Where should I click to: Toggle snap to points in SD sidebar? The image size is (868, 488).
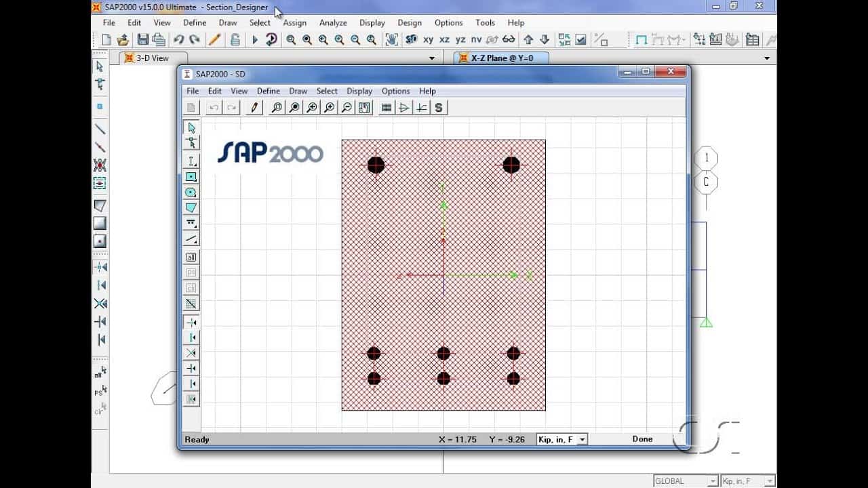[x=191, y=323]
